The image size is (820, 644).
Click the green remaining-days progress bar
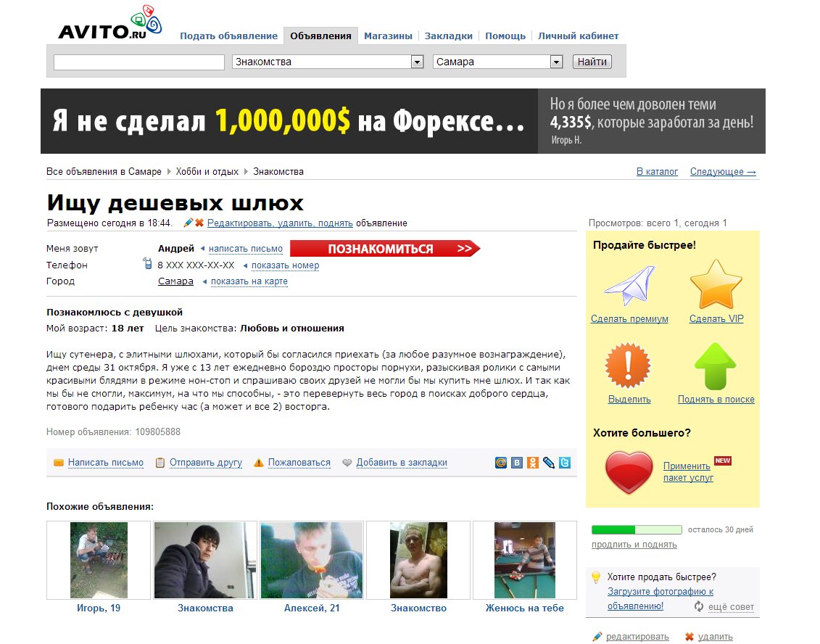(637, 529)
